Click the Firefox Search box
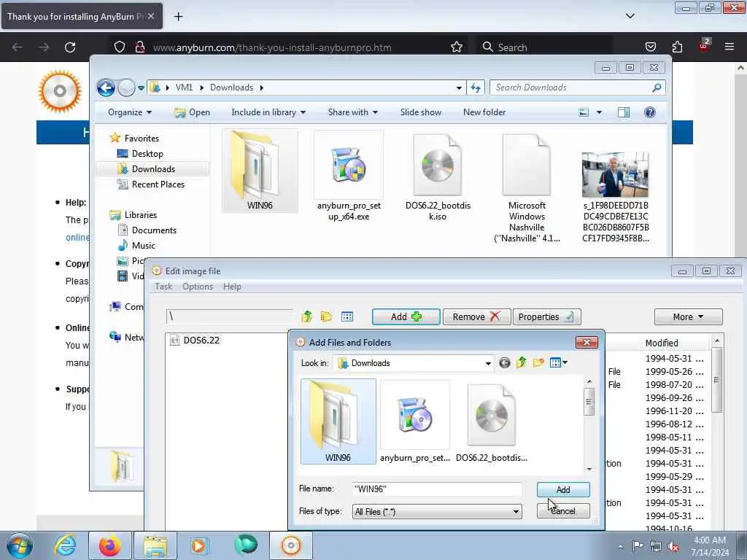 point(545,47)
